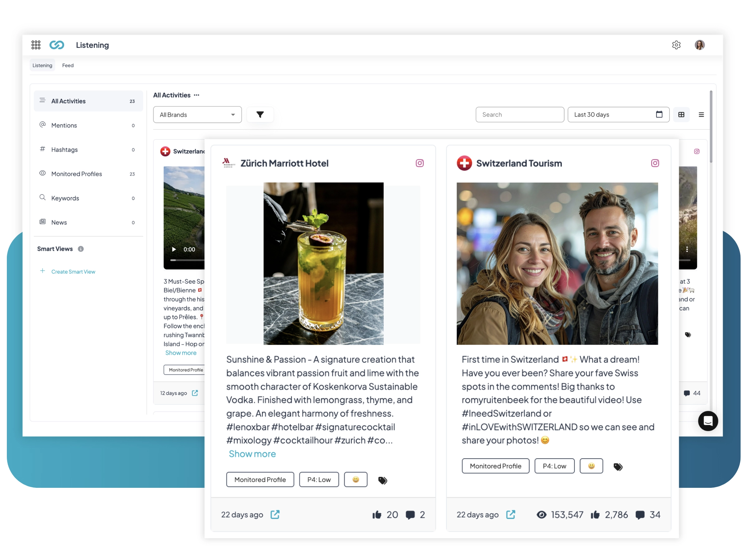The height and width of the screenshot is (560, 747).
Task: Expand the All Brands dropdown
Action: tap(197, 114)
